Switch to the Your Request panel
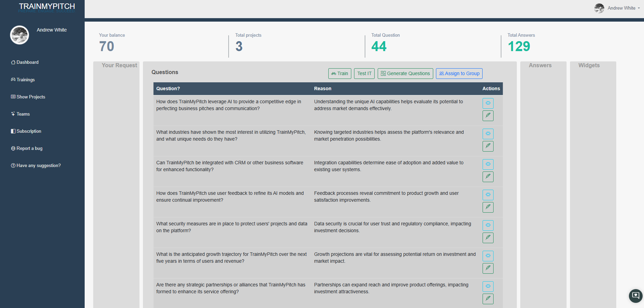Screen dimensions: 644x308 [119, 65]
